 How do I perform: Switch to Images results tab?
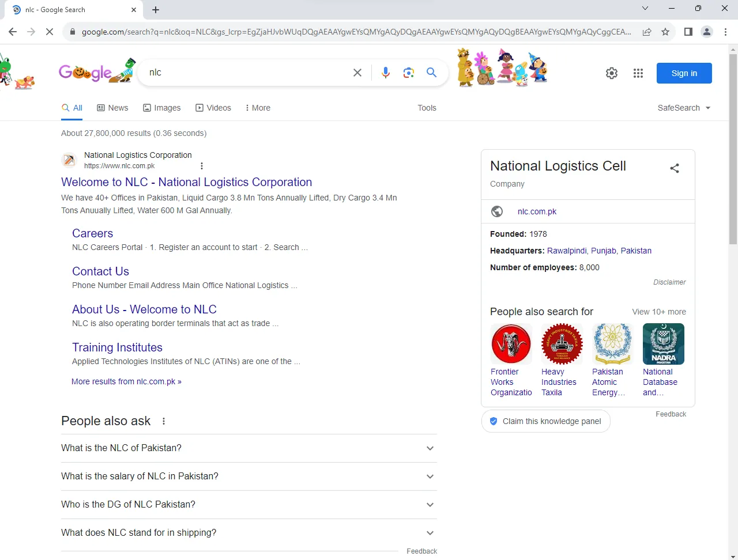point(162,108)
